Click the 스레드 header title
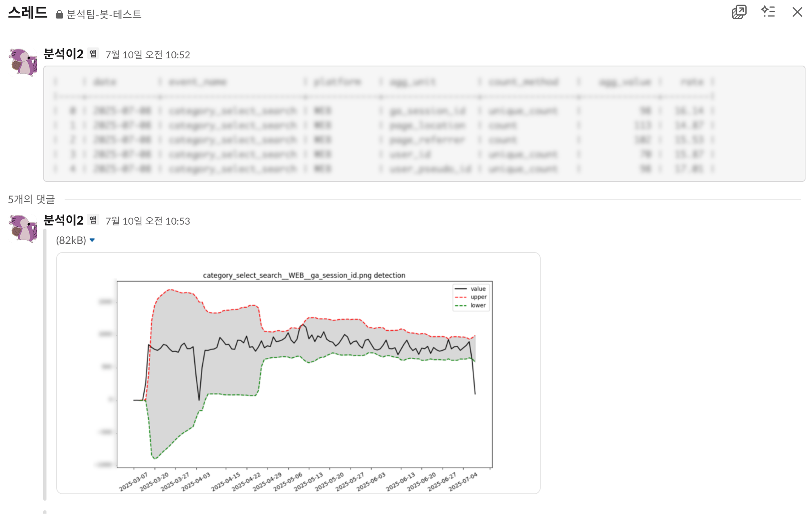 point(27,13)
